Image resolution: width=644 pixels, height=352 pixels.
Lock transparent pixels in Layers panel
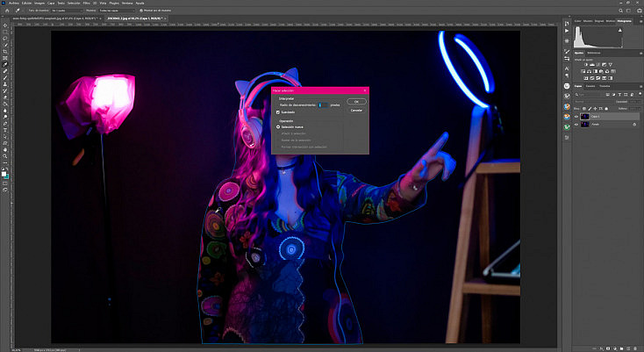click(584, 109)
